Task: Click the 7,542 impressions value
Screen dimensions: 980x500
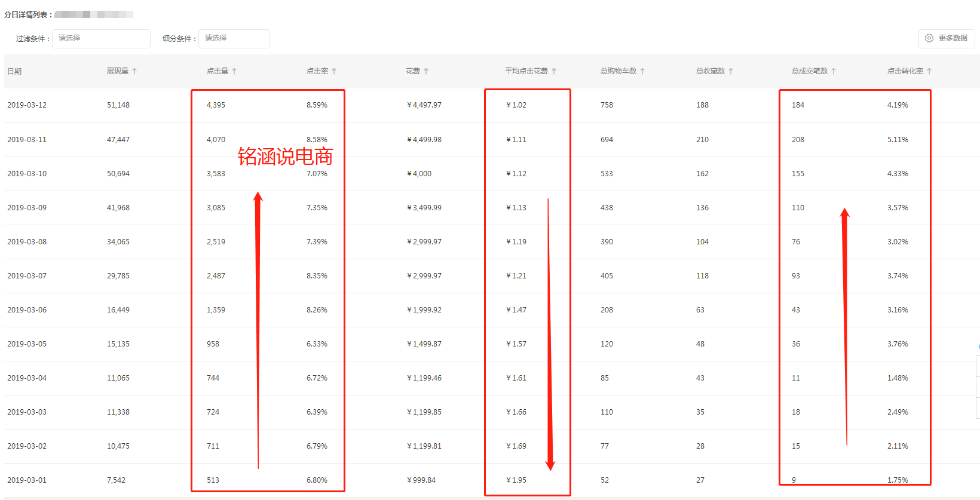Action: click(x=116, y=480)
